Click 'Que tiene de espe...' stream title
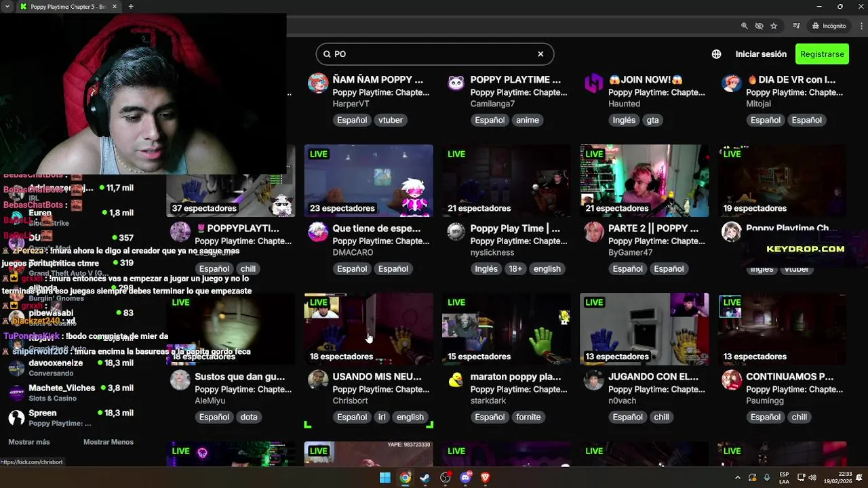 pyautogui.click(x=376, y=228)
